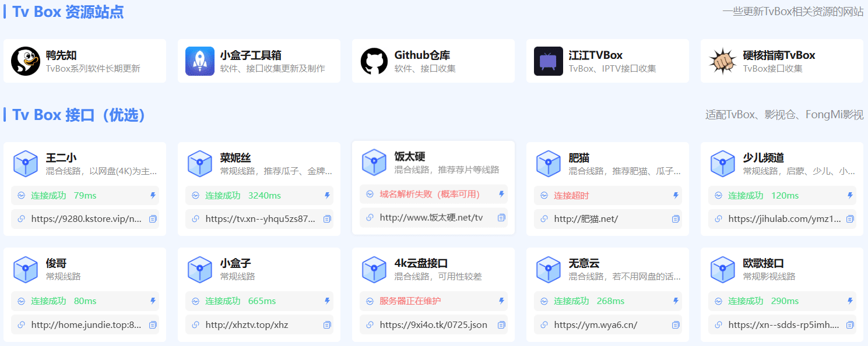
Task: Copy the jihulab.com URL with copy icon
Action: [850, 219]
